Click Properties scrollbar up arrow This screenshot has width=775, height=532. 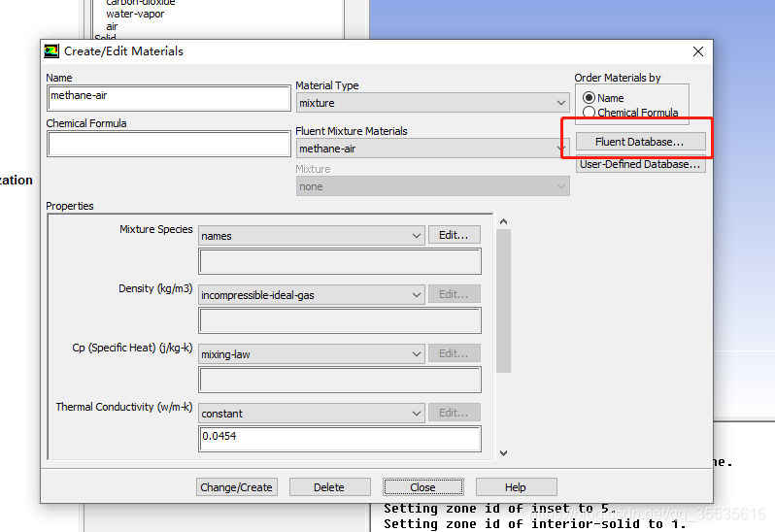point(503,221)
